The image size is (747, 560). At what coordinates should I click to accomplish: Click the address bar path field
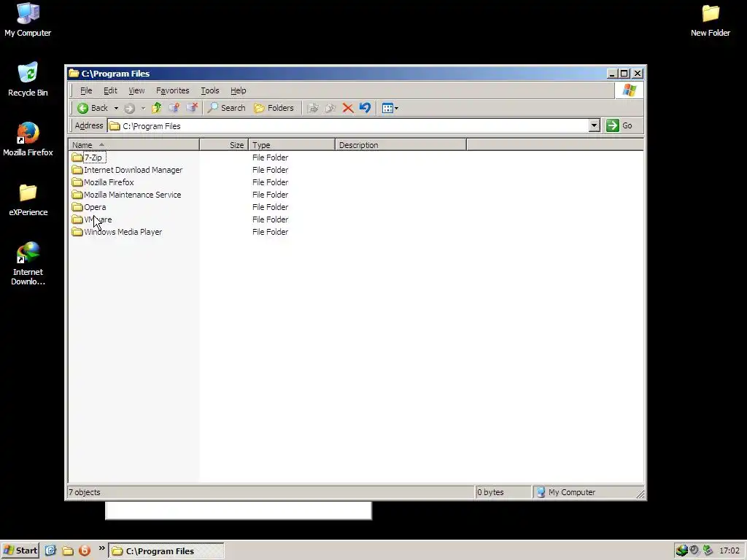coord(348,126)
